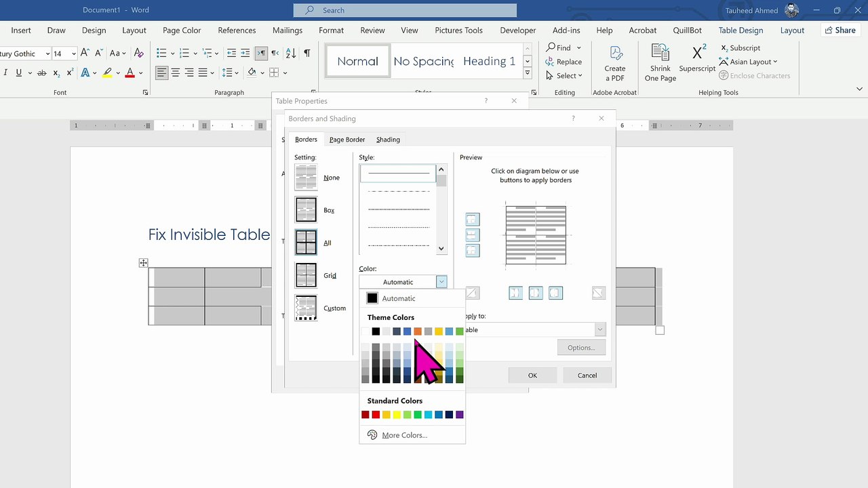Screen dimensions: 868x488
Task: Toggle inside horizontal border button in Preview
Action: 473,235
